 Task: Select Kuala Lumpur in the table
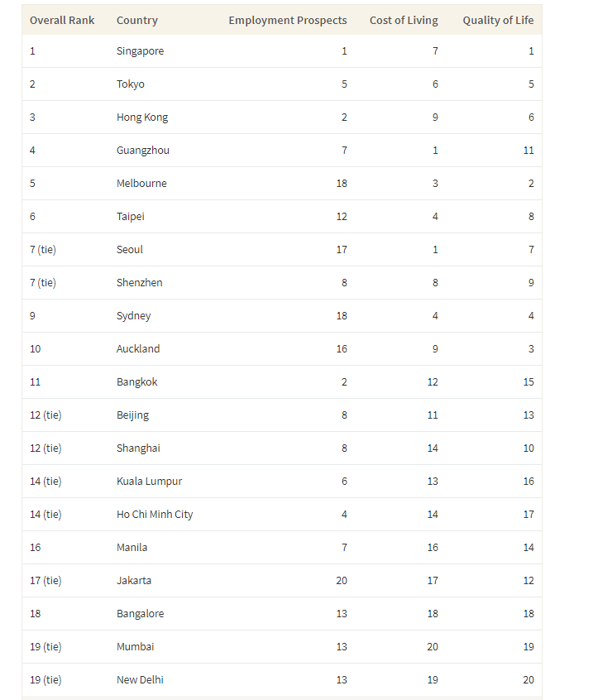coord(150,482)
